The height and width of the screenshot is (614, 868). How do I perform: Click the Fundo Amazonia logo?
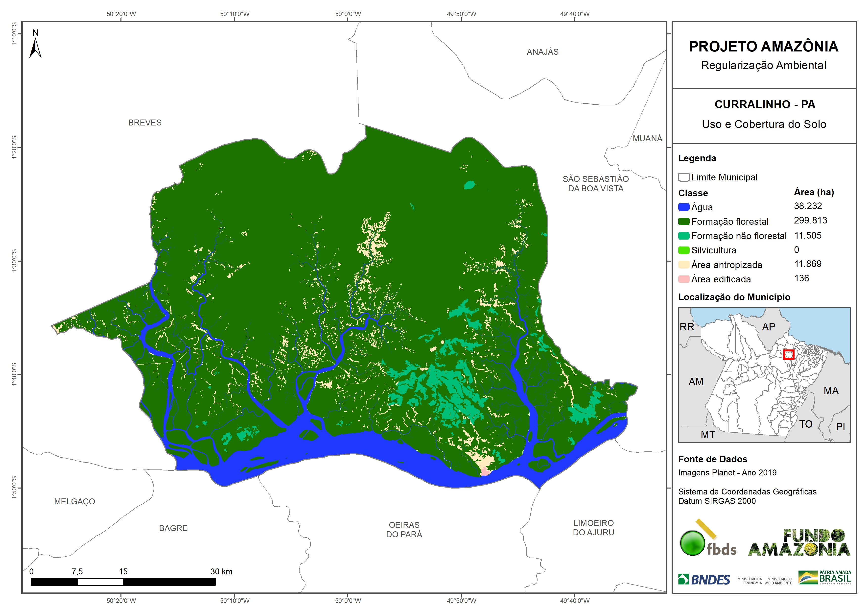click(799, 542)
